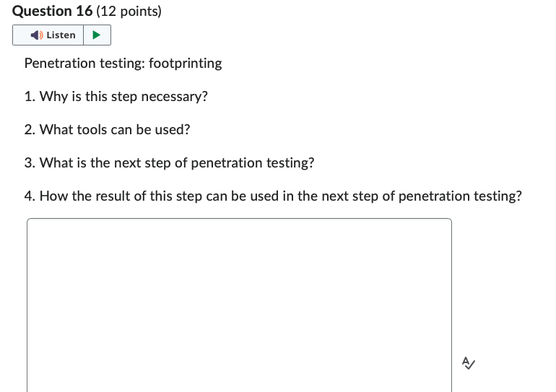Screen dimensions: 556x392
Task: Click the word 'footprinting'
Action: point(186,64)
